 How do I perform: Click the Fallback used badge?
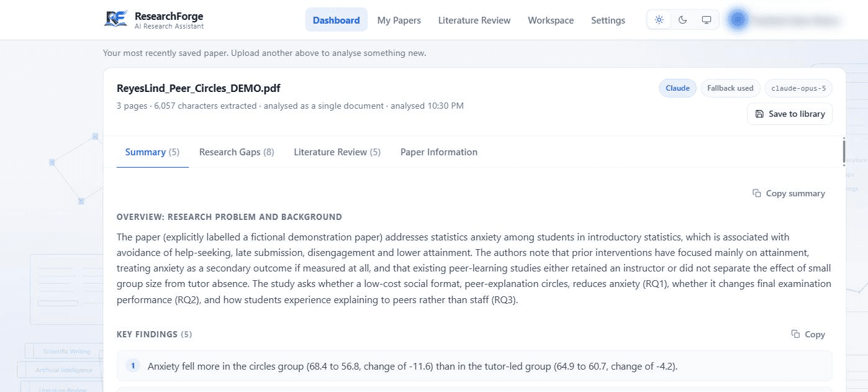pos(730,88)
